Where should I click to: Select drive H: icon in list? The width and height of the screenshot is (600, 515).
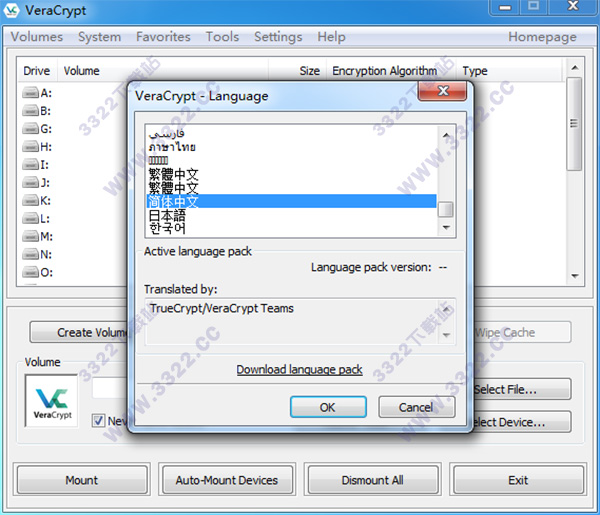click(x=30, y=147)
